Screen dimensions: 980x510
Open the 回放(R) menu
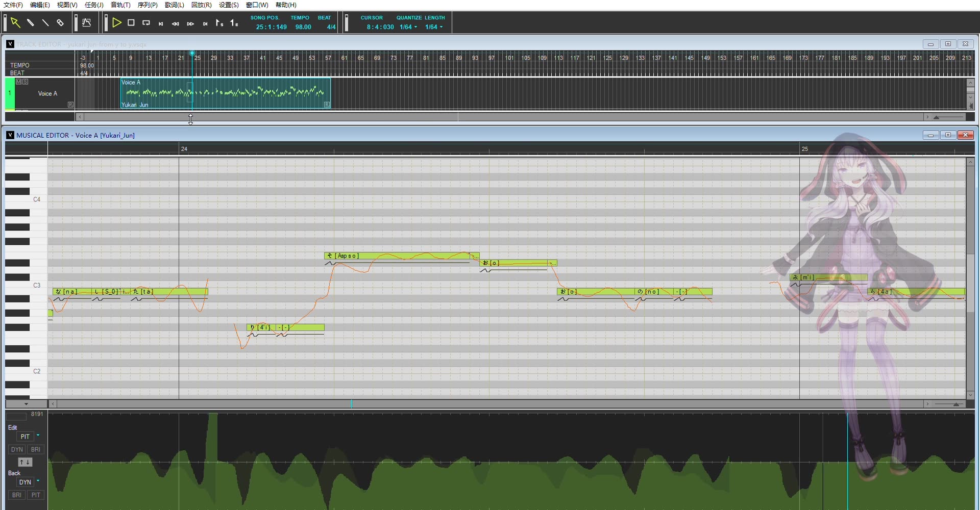(x=201, y=5)
